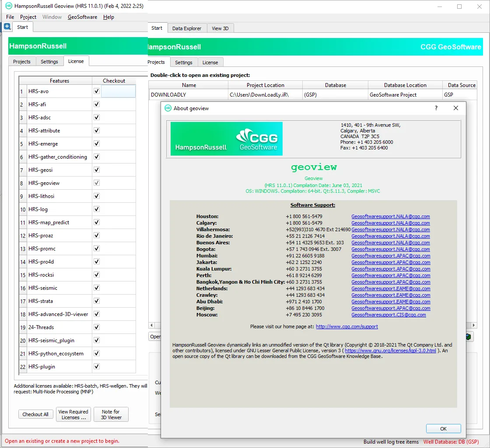Toggle the HRS-strata checkout checkbox
The height and width of the screenshot is (448, 490).
pos(97,301)
